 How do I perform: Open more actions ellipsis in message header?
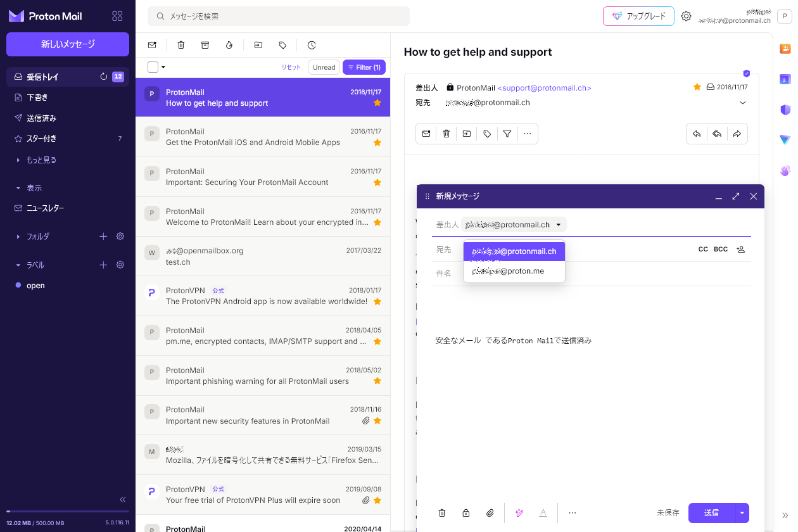tap(528, 134)
